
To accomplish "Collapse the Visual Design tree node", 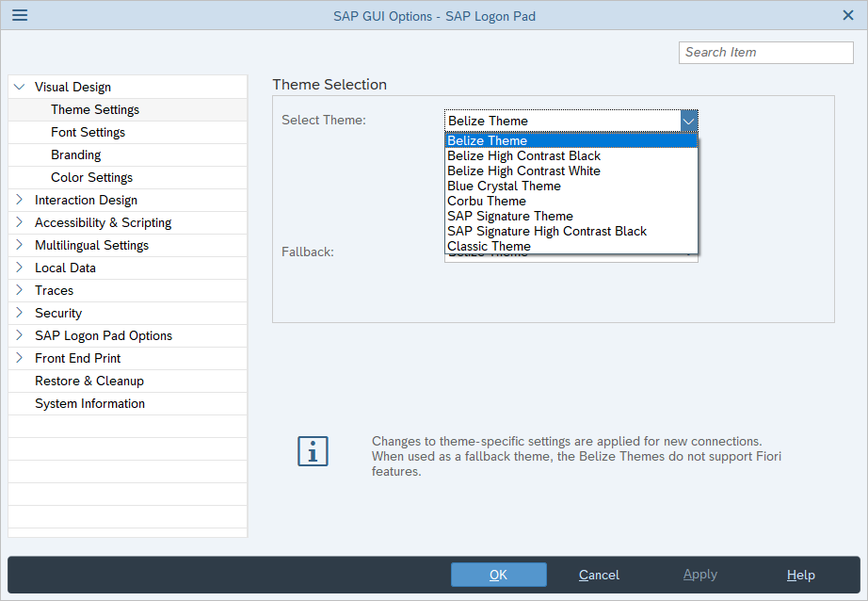I will click(x=20, y=87).
